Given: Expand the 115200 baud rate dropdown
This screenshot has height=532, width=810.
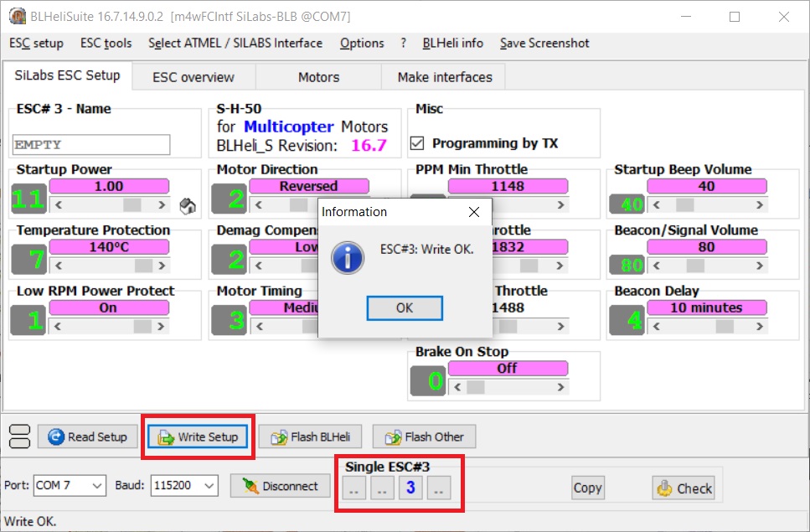Looking at the screenshot, I should click(184, 486).
